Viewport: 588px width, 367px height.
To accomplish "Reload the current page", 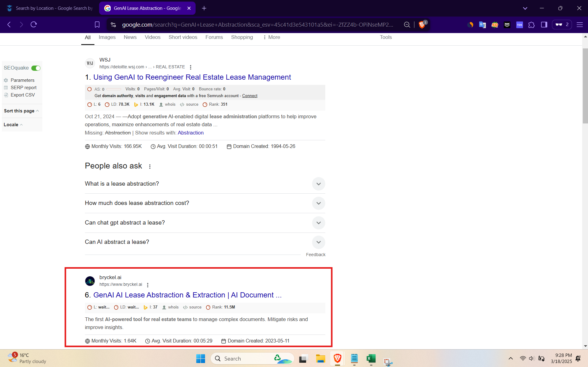I will [x=34, y=25].
